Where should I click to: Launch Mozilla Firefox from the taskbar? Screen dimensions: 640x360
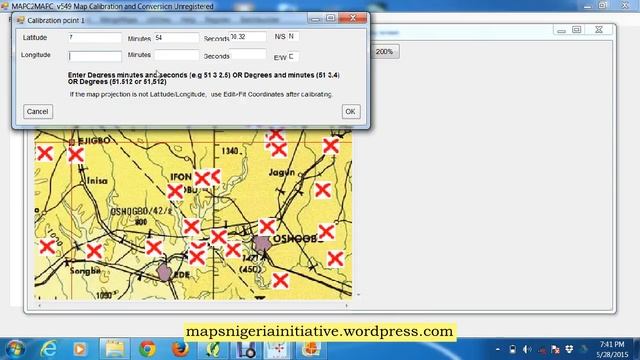(x=180, y=349)
